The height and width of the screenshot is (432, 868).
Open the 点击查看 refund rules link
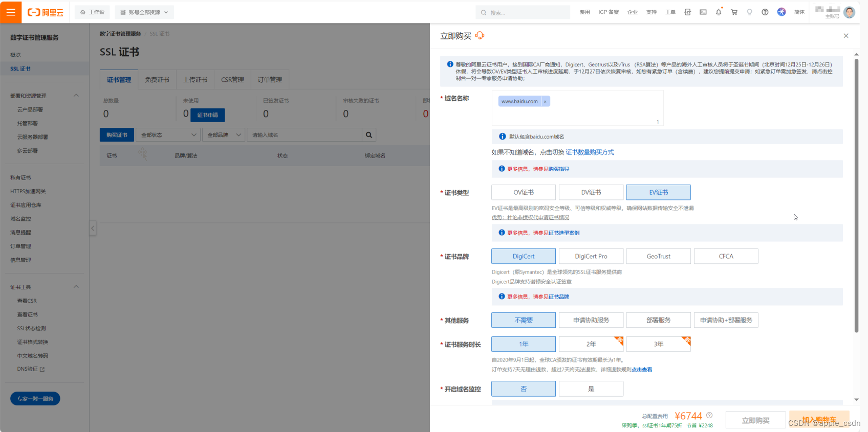642,370
